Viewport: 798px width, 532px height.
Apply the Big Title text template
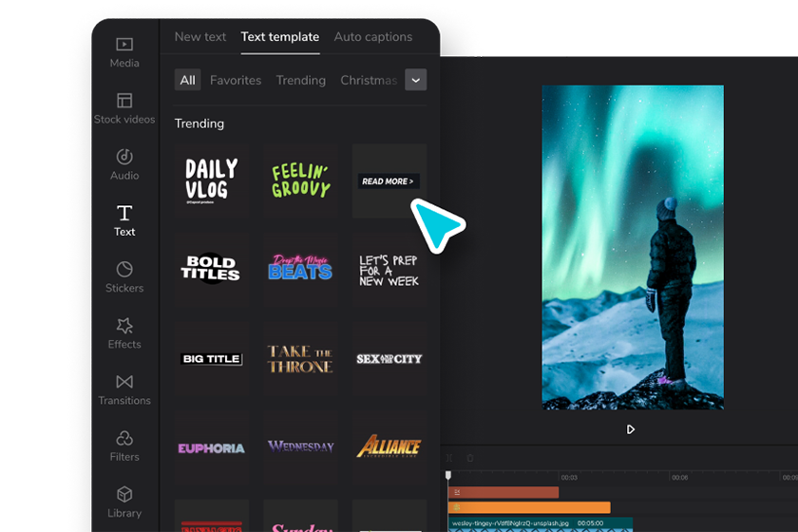pyautogui.click(x=211, y=359)
